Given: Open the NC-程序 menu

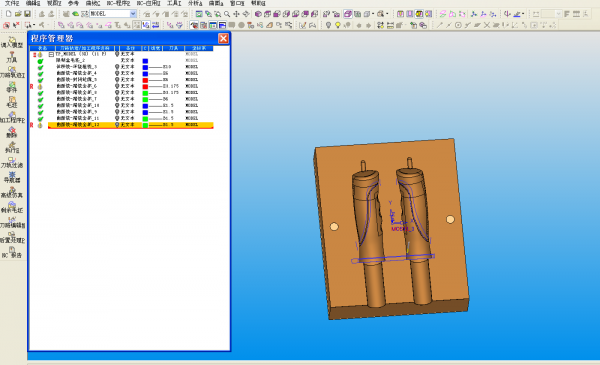Looking at the screenshot, I should click(x=118, y=3).
